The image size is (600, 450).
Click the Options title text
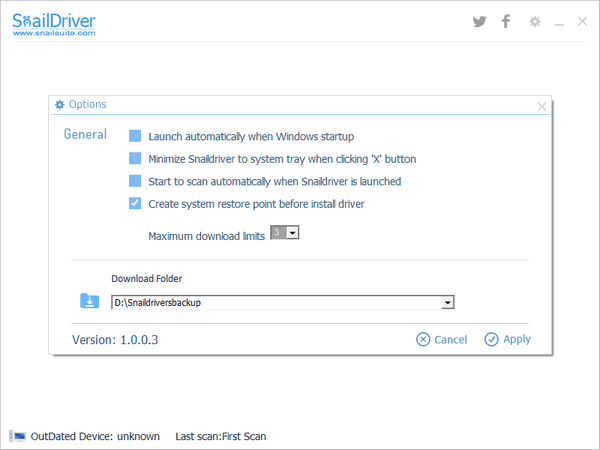coord(88,104)
